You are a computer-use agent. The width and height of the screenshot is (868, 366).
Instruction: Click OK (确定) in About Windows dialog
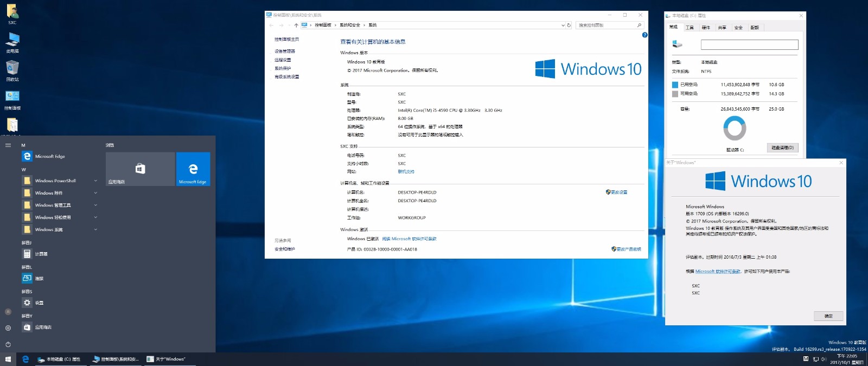pos(828,316)
